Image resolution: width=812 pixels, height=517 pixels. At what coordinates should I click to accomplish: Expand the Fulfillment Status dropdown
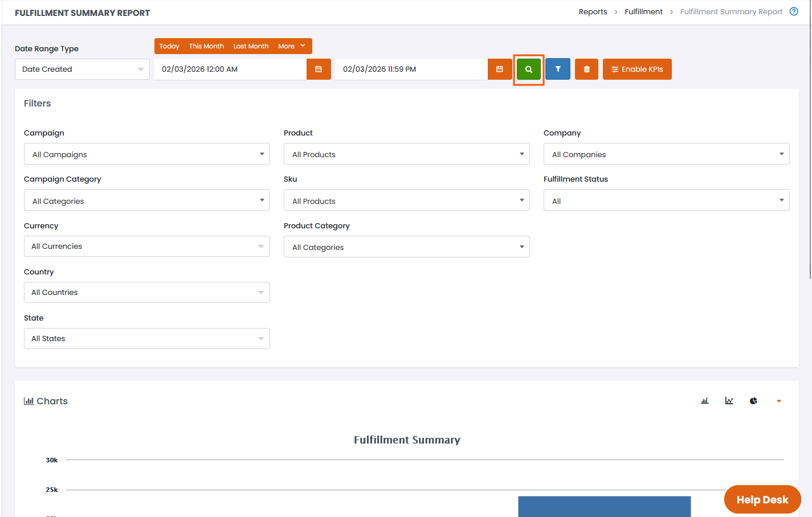coord(666,200)
